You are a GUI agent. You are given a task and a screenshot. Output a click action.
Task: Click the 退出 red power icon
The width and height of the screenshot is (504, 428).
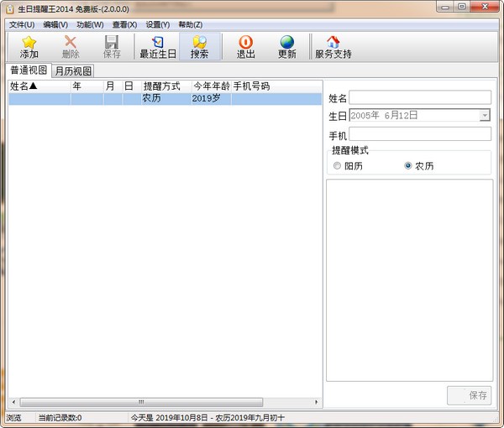pyautogui.click(x=246, y=42)
